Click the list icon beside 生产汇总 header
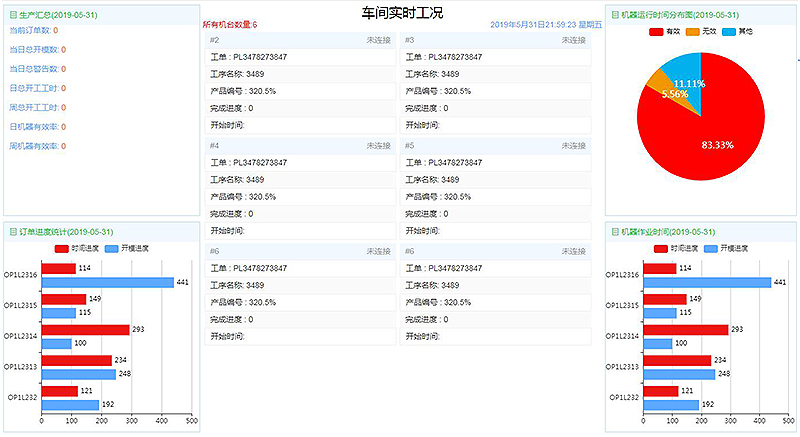This screenshot has width=800, height=437. click(x=13, y=15)
